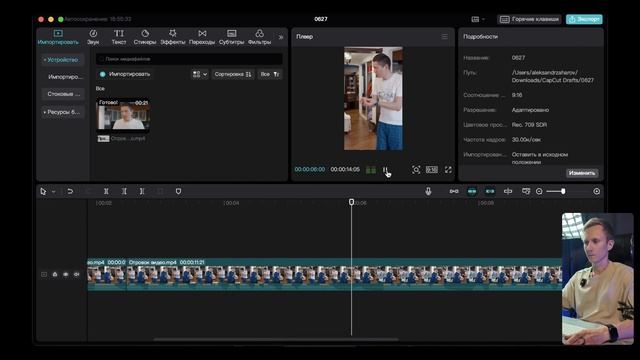The width and height of the screenshot is (640, 360).
Task: Zoom out the timeline with minus icon
Action: pyautogui.click(x=539, y=191)
